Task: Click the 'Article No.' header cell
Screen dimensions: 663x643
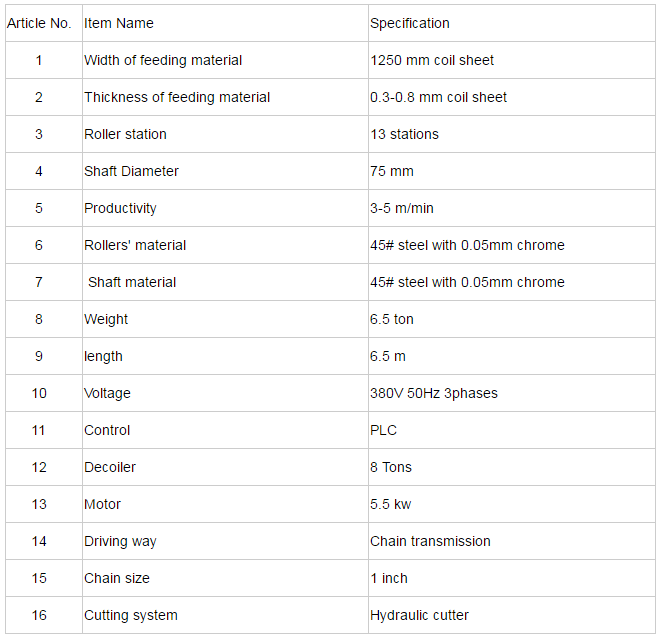Action: (x=39, y=23)
